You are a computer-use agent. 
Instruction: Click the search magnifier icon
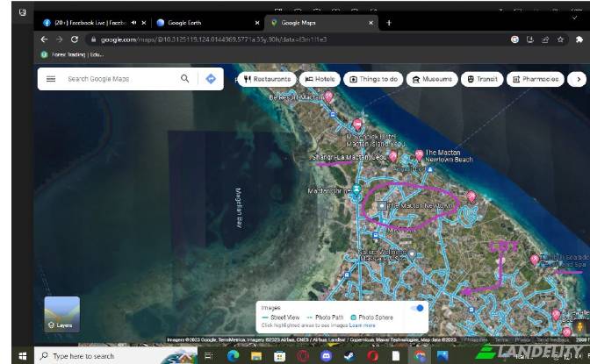point(185,79)
